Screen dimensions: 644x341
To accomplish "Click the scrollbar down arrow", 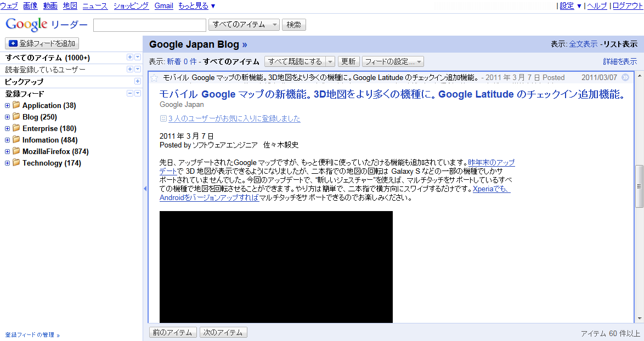I will coord(640,319).
